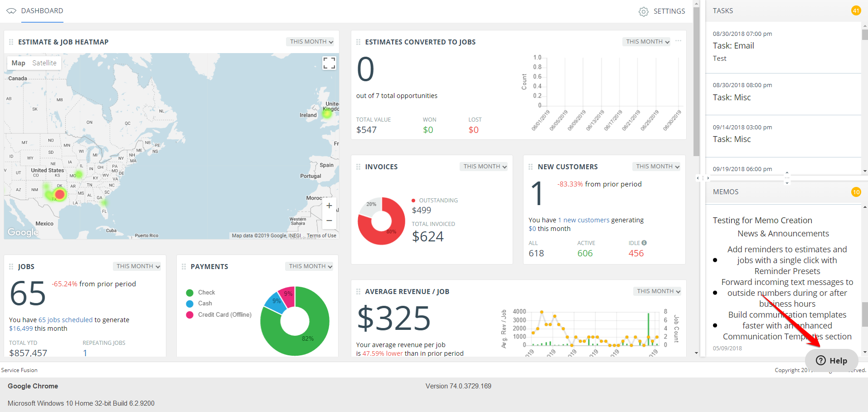This screenshot has width=868, height=412.
Task: Switch map to Satellite view
Action: [x=44, y=63]
